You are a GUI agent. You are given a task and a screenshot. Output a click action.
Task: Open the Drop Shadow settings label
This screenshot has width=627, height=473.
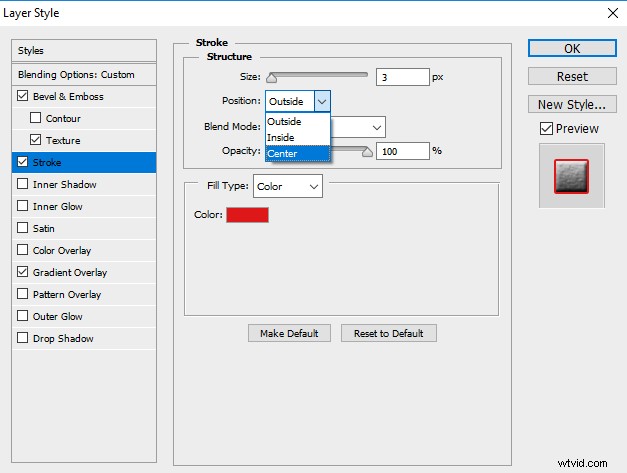click(x=63, y=338)
